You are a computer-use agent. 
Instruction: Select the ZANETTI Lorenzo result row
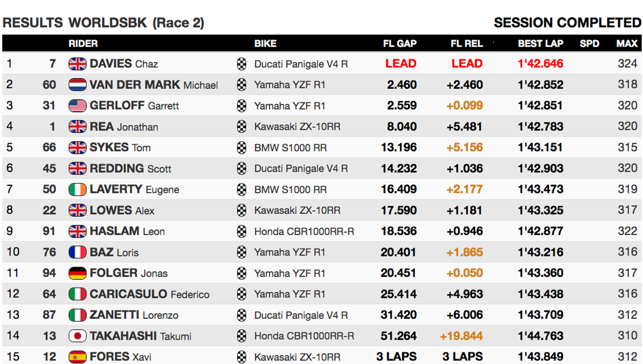click(x=321, y=315)
